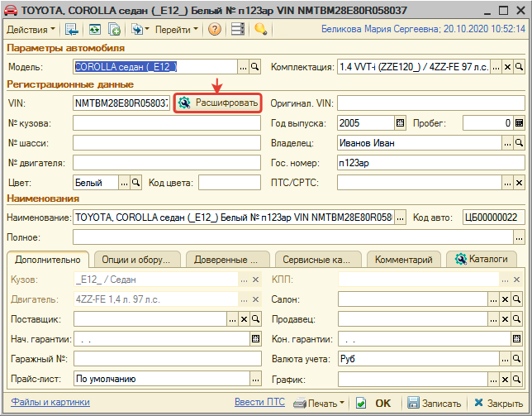Viewport: 532px width, 416px height.
Task: Click the refresh icon in toolbar
Action: tap(95, 30)
